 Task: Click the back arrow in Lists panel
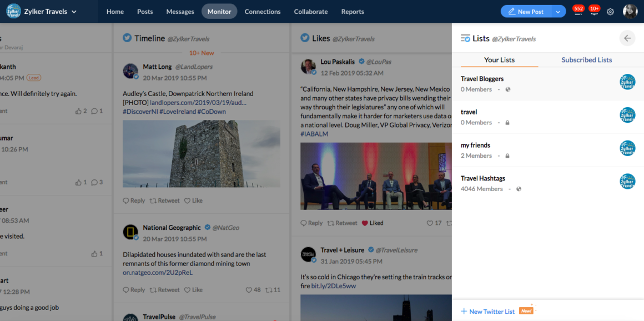click(x=627, y=38)
